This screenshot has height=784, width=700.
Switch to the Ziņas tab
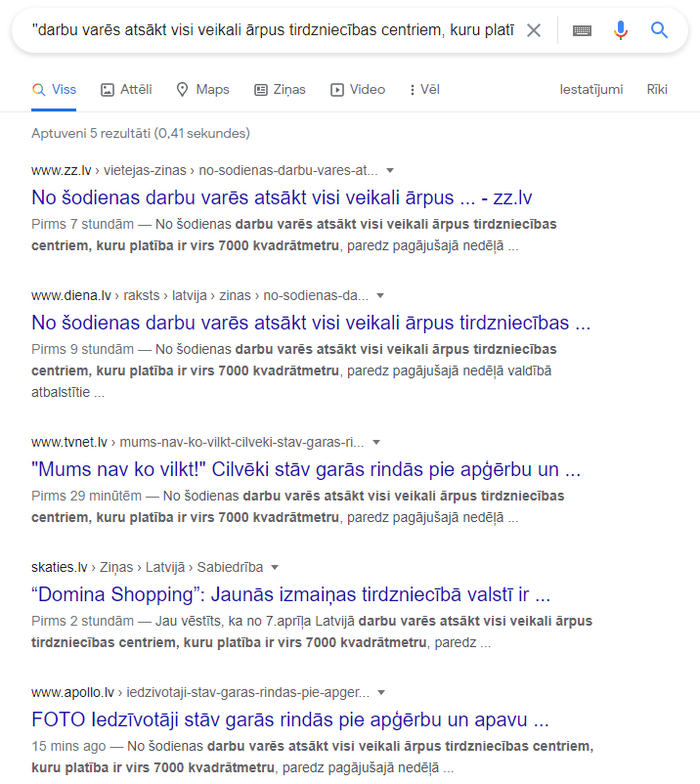280,90
